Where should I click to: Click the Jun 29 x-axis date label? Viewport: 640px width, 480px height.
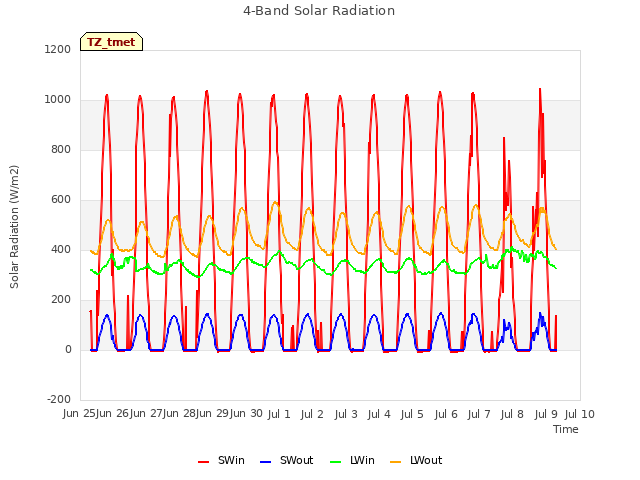coord(212,414)
